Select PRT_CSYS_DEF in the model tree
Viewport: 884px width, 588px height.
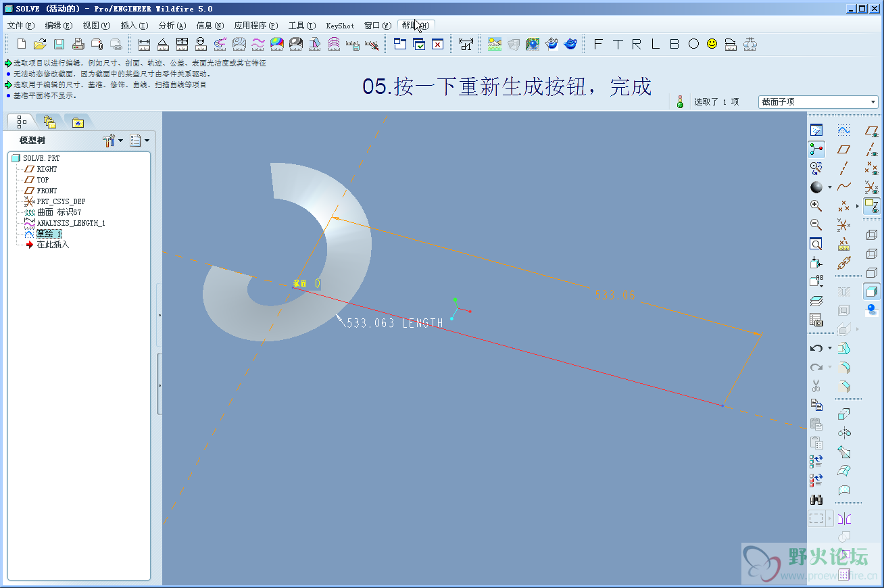[x=61, y=201]
